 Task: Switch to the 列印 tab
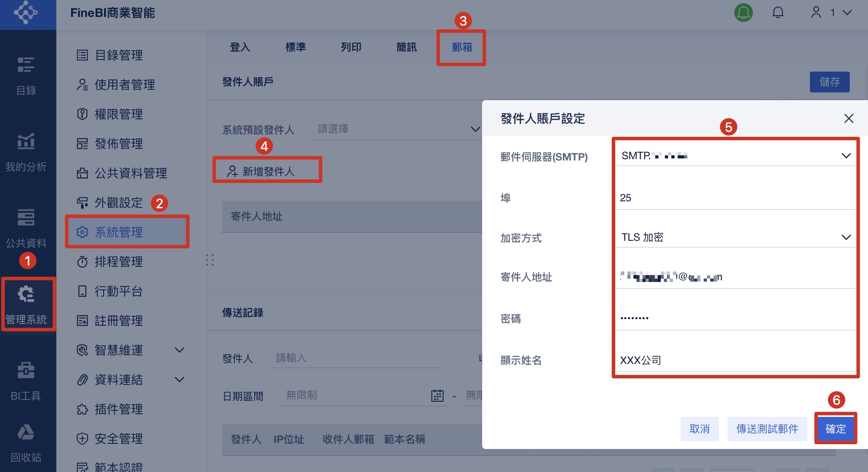(351, 47)
